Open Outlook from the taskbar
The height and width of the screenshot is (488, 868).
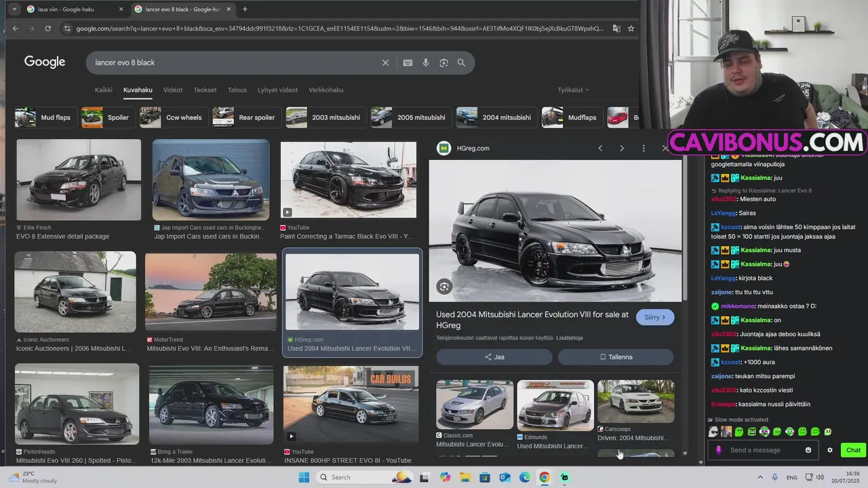(505, 477)
